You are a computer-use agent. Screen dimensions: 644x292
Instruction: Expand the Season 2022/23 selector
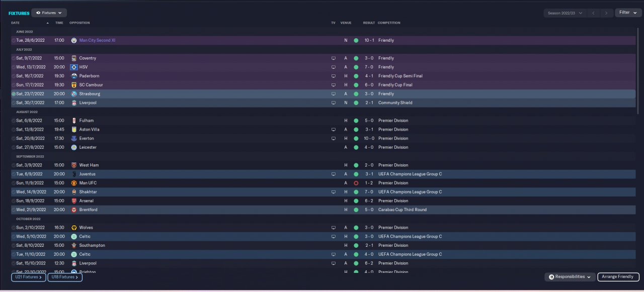click(x=565, y=13)
